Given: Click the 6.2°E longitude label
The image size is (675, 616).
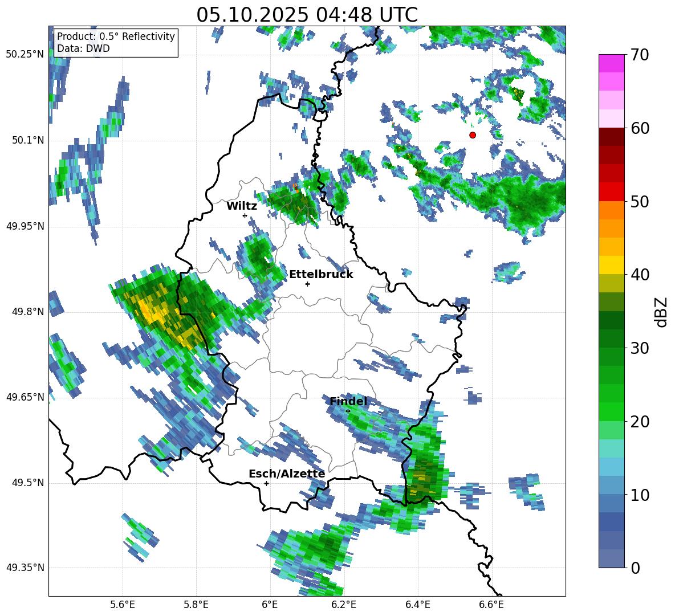Looking at the screenshot, I should click(344, 605).
